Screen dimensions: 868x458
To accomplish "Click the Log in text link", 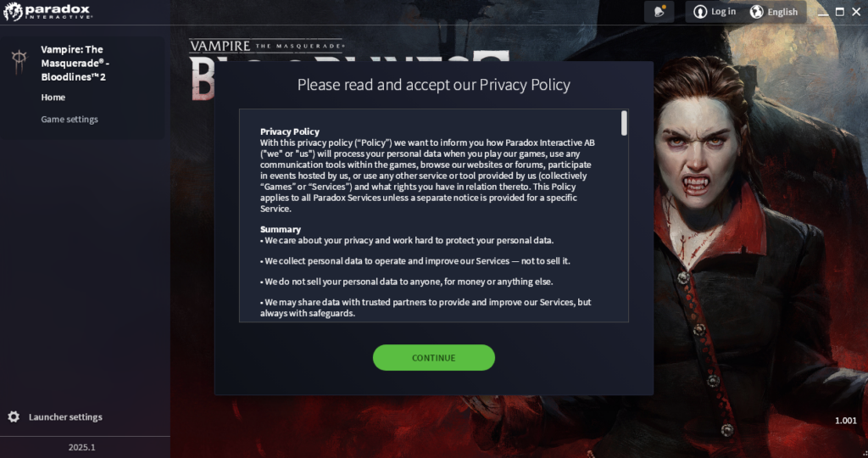I will tap(723, 11).
